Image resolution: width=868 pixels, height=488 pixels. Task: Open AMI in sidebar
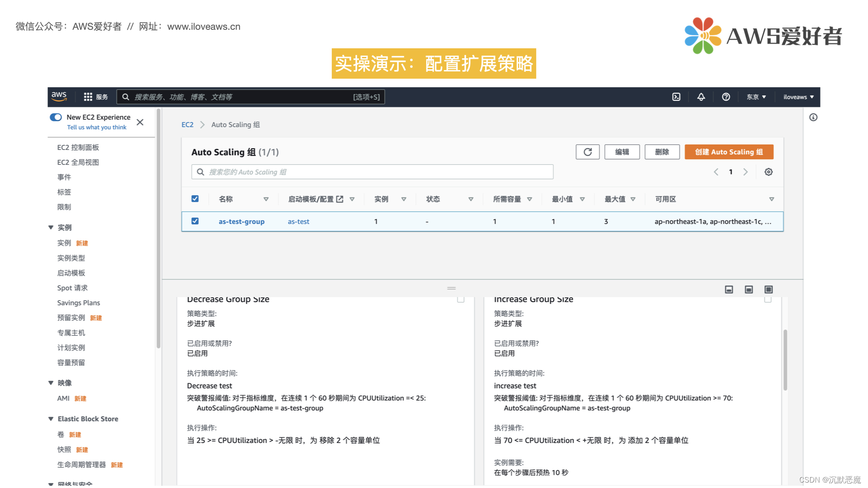click(63, 398)
